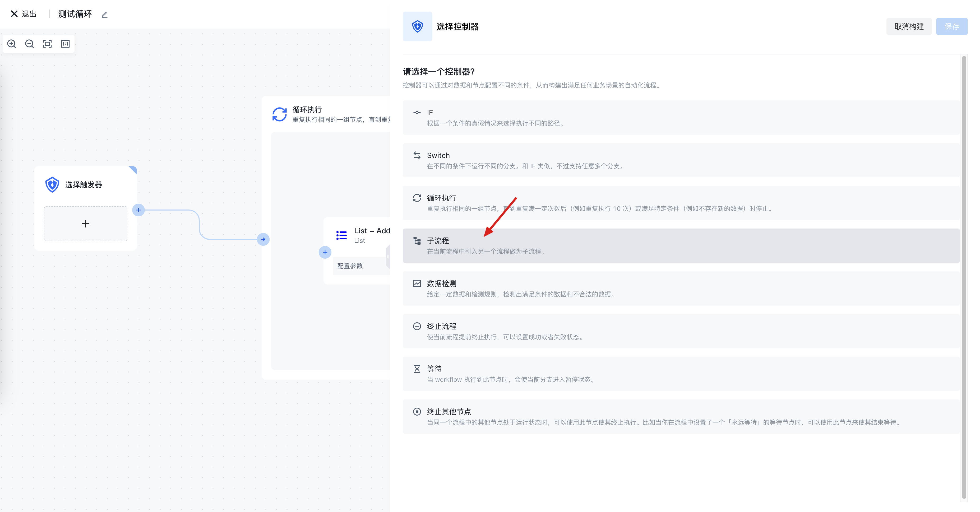This screenshot has width=980, height=512.
Task: Click arrow connector into loop node
Action: tap(263, 239)
